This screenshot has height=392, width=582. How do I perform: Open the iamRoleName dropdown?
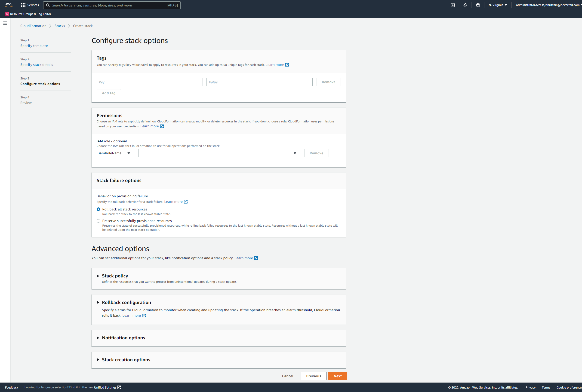115,153
